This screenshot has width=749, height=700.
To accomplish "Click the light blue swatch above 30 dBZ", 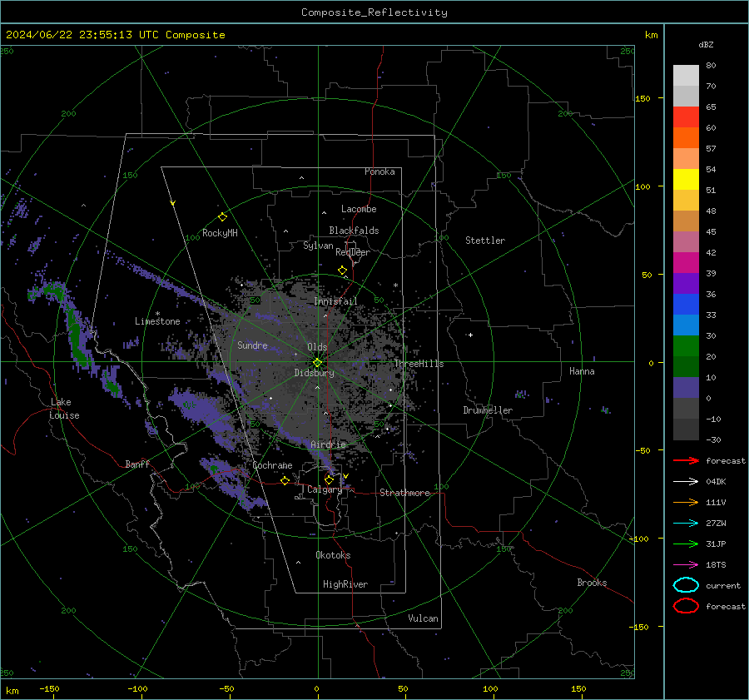I will point(686,325).
